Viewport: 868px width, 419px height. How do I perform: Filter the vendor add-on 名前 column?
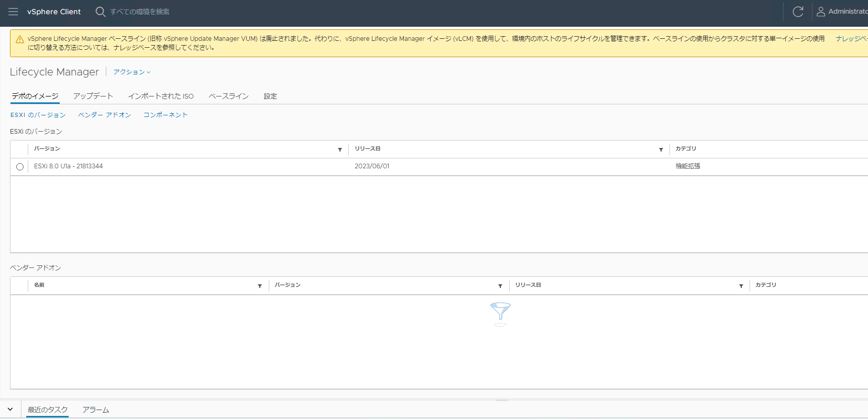coord(260,286)
